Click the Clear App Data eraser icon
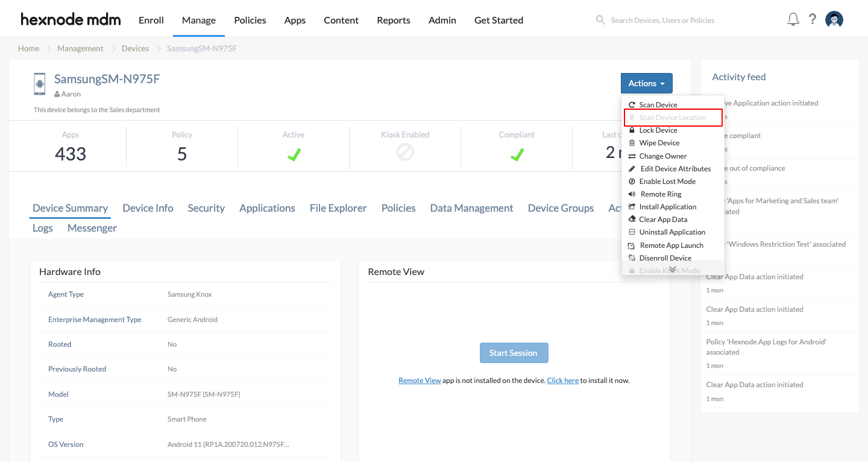This screenshot has height=462, width=868. tap(632, 220)
